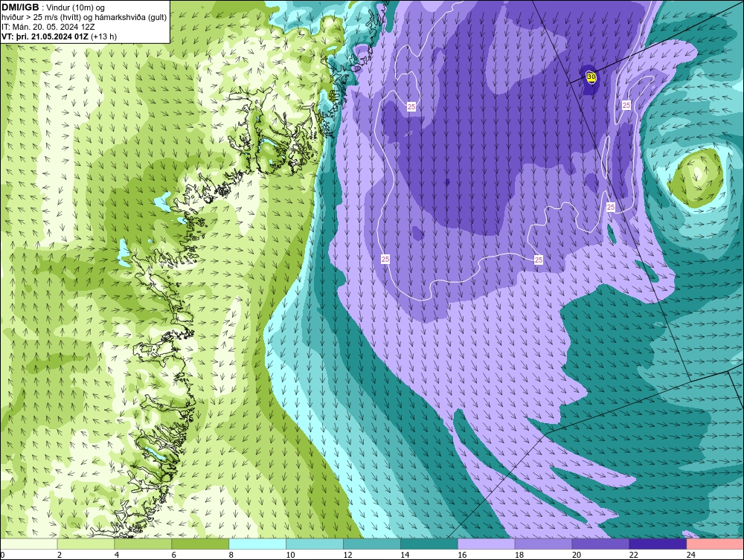Click the 22–24 m/s dark indigo legend swatch
Screen dimensions: 744x560
(x=658, y=544)
